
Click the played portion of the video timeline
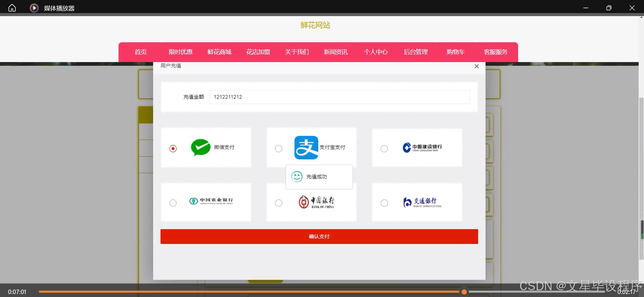click(x=250, y=292)
